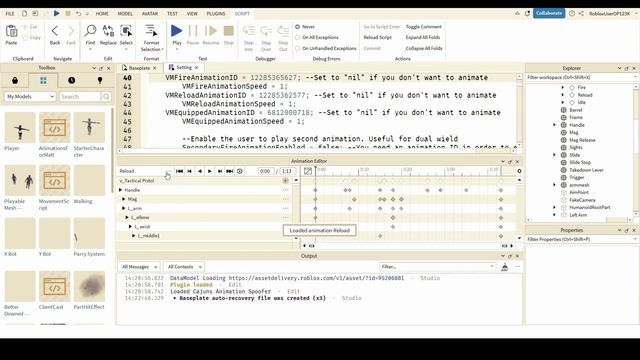Viewport: 640px width, 360px height.
Task: Expand the Fire item in Explorer
Action: point(563,87)
